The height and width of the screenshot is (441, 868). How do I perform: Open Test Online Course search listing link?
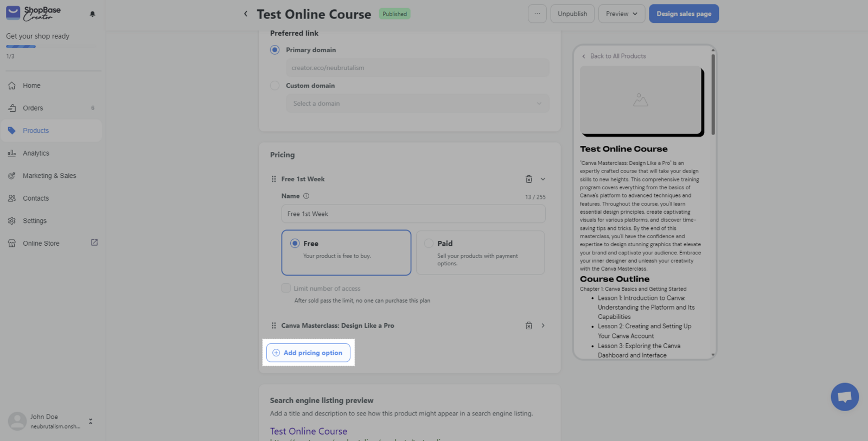coord(309,431)
